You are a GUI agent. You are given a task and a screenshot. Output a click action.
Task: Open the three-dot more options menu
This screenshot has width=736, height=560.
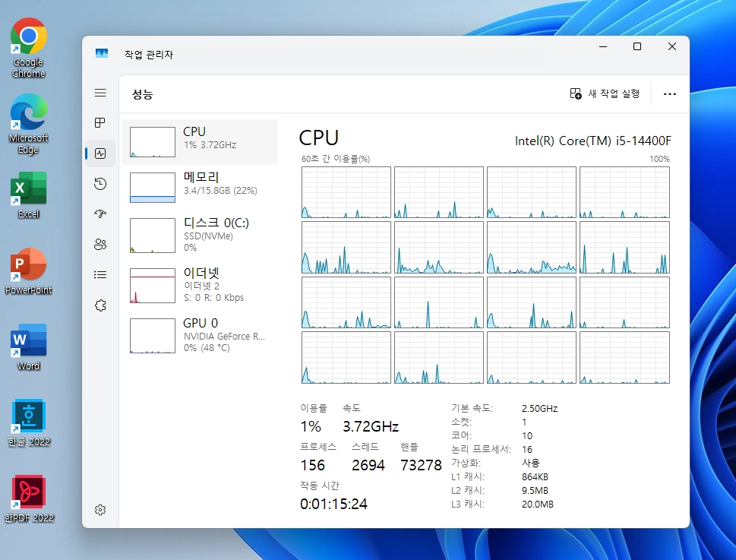[670, 94]
